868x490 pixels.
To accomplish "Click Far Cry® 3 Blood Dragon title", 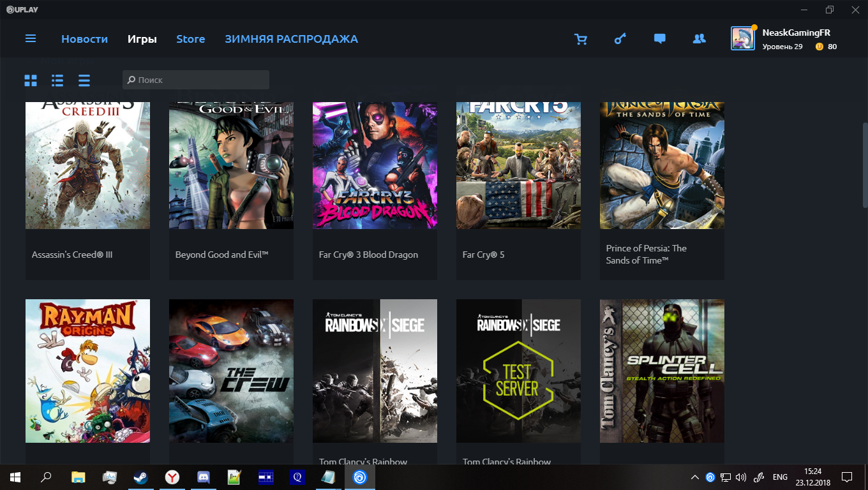I will (x=368, y=255).
